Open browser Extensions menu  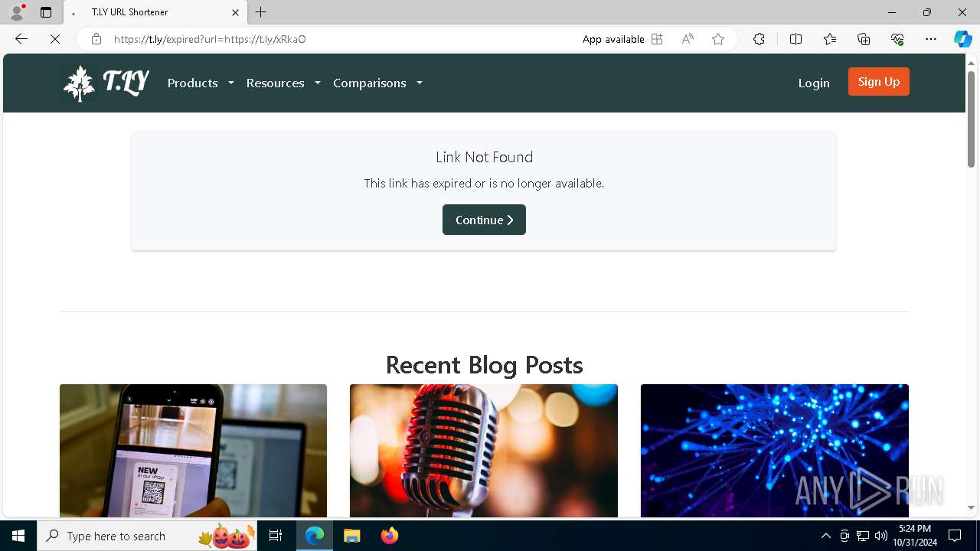[759, 39]
